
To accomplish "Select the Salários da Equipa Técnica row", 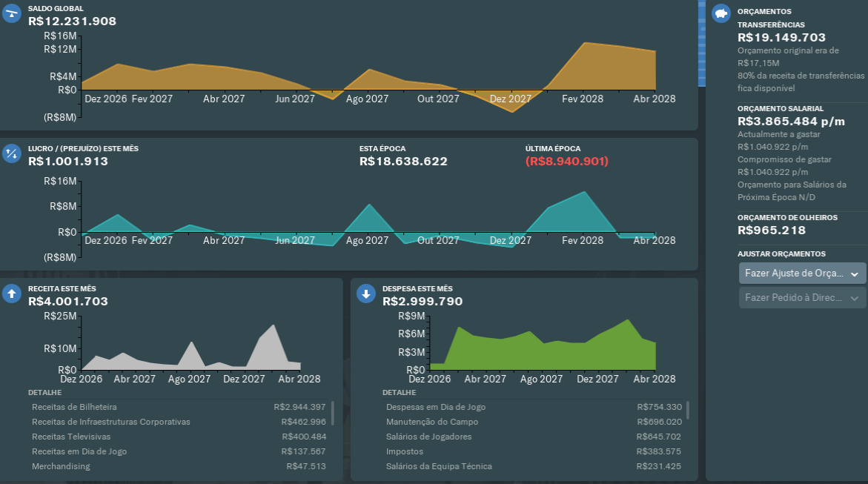I will pos(534,466).
